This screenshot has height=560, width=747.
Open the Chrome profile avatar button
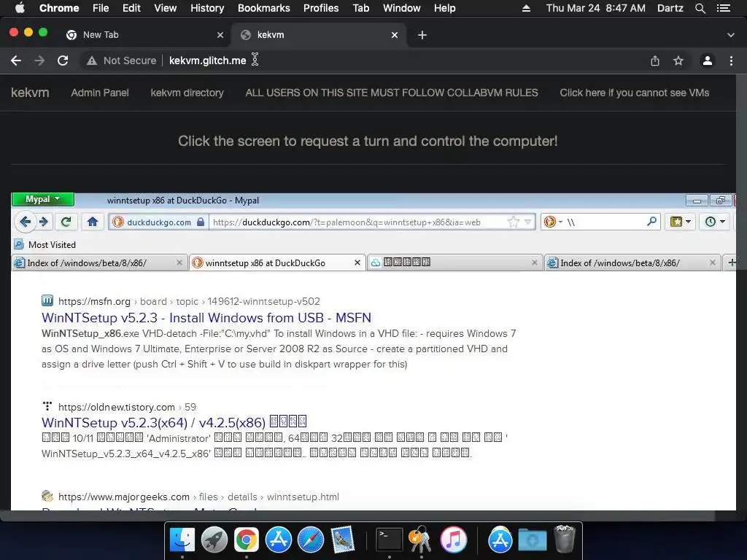(708, 61)
